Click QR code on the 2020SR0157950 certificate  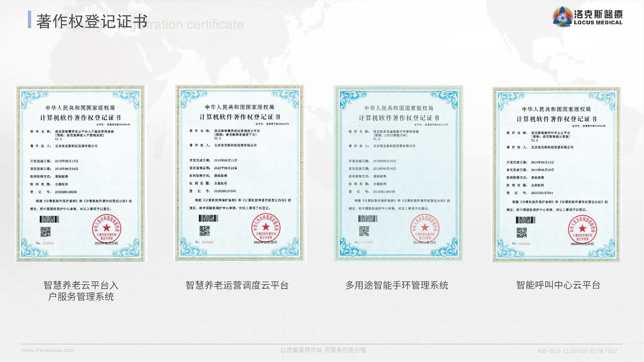(x=205, y=231)
